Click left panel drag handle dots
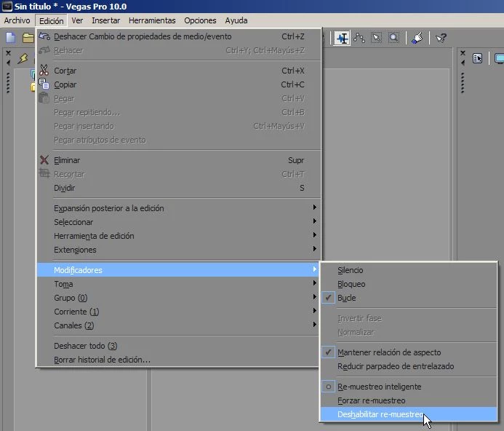 (x=8, y=83)
